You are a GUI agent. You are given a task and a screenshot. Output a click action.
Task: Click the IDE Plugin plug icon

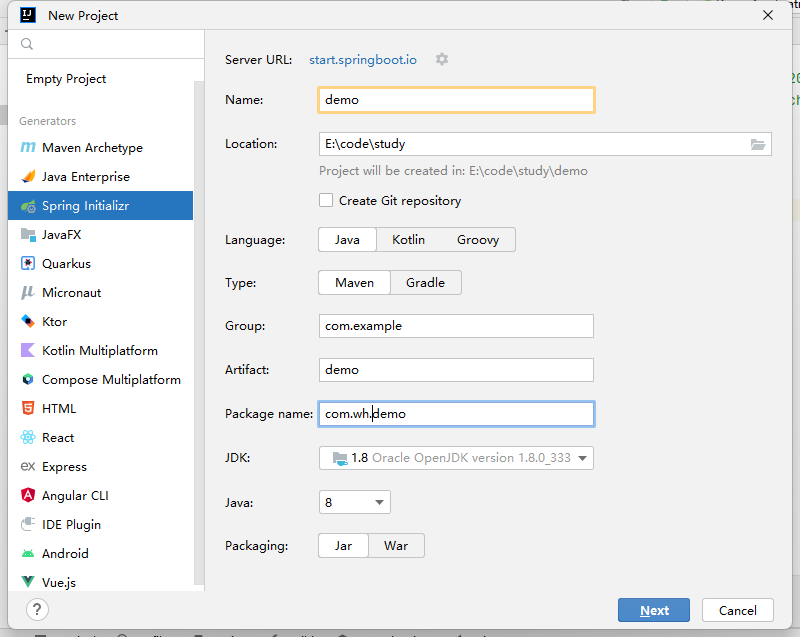[x=28, y=524]
